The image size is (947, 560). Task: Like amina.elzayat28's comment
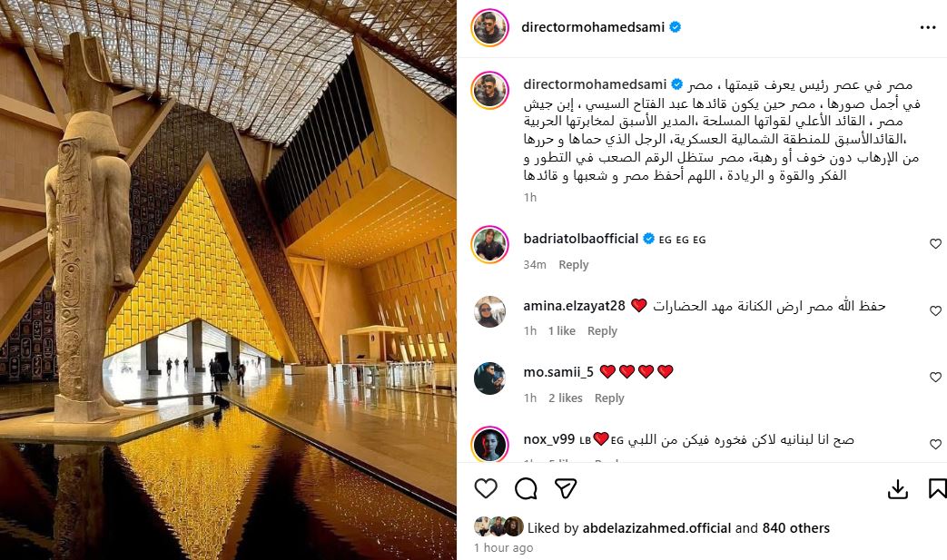coord(935,310)
